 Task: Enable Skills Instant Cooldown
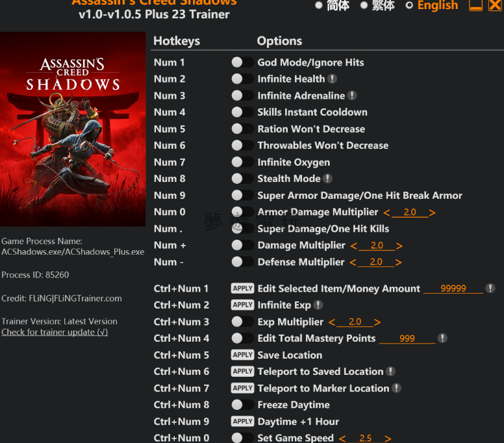click(242, 112)
